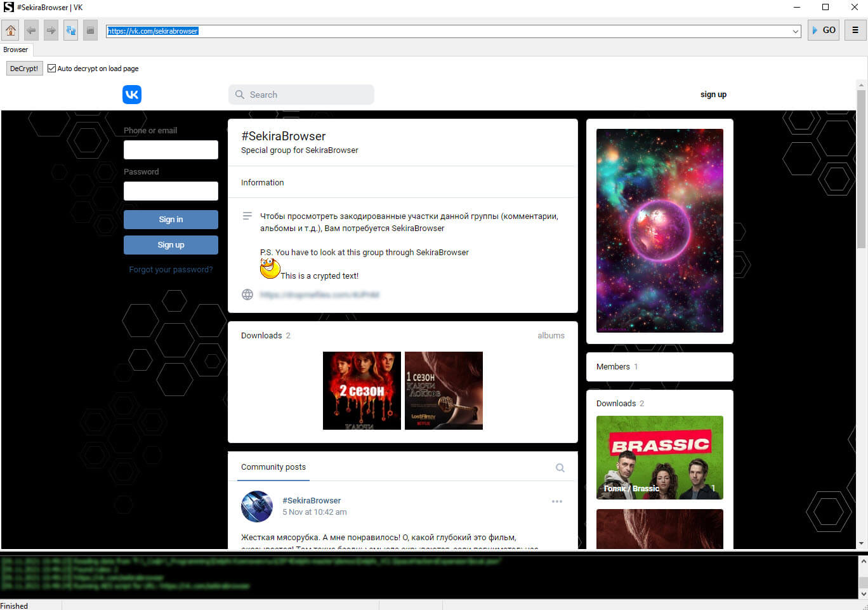Screen dimensions: 868x610
Task: Click the log panel scrollbar down arrow
Action: 863,593
